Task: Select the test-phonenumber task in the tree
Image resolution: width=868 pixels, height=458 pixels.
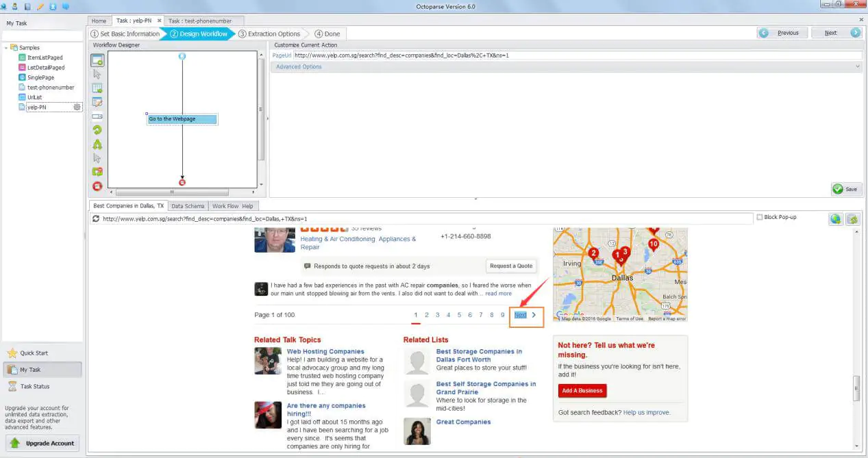Action: pyautogui.click(x=51, y=88)
